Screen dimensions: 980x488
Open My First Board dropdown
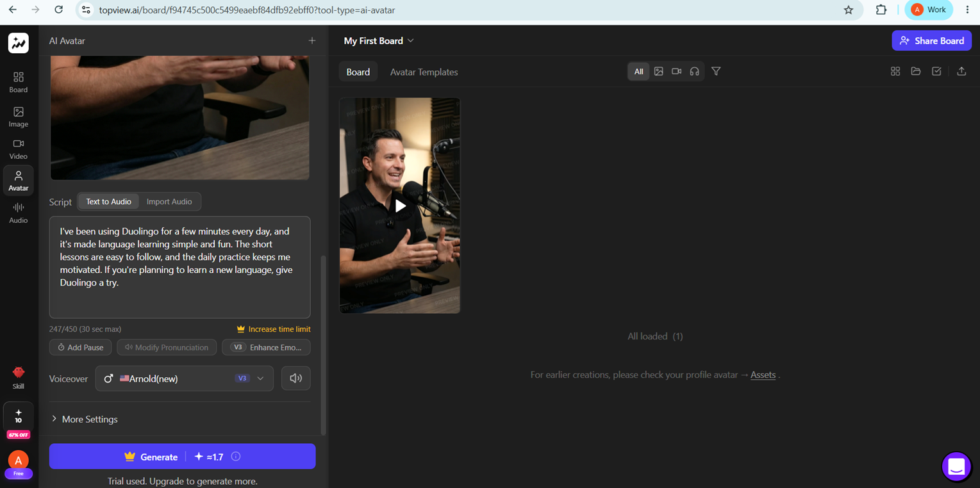pyautogui.click(x=378, y=40)
